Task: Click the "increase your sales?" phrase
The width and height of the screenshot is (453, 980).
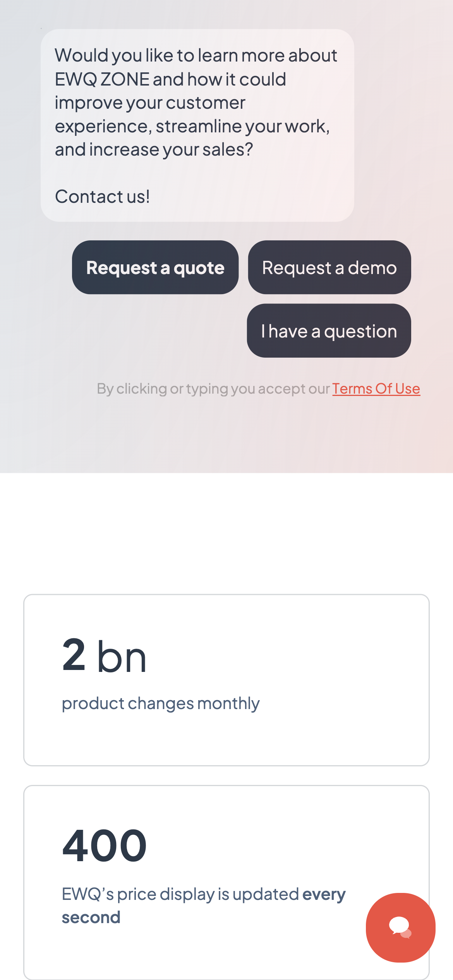Action: (x=171, y=150)
